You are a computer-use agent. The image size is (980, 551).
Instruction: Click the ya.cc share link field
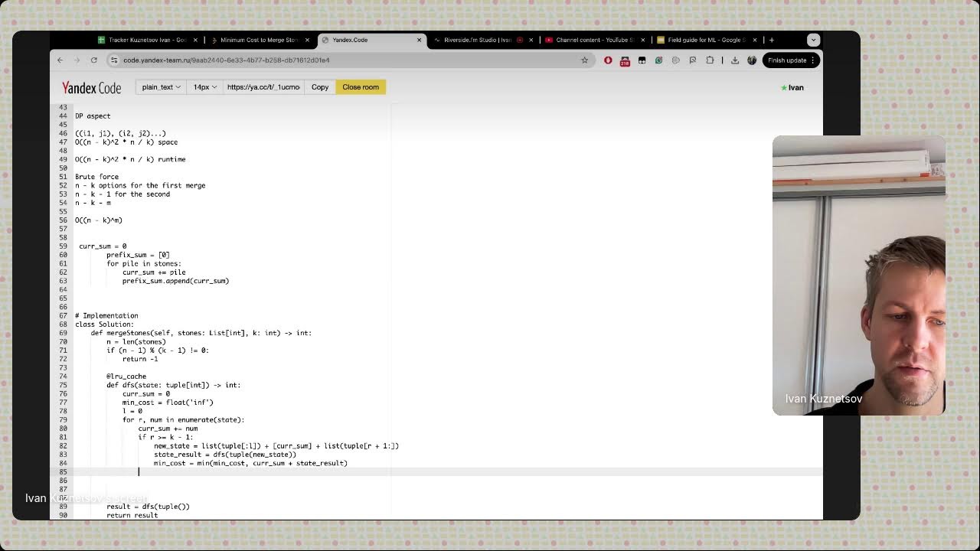(263, 87)
